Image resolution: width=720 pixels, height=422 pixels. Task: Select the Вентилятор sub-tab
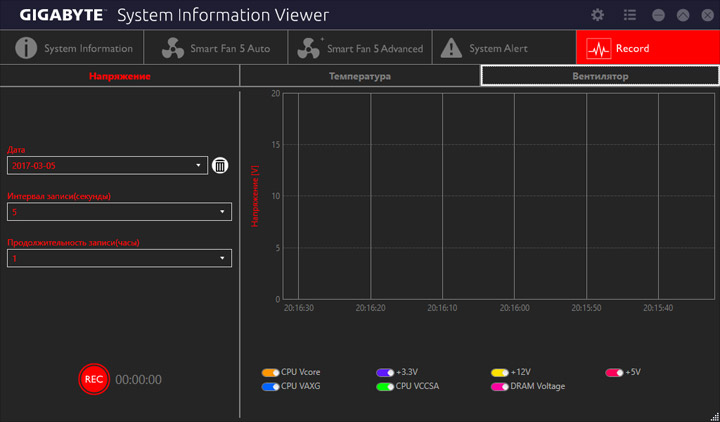[x=600, y=76]
